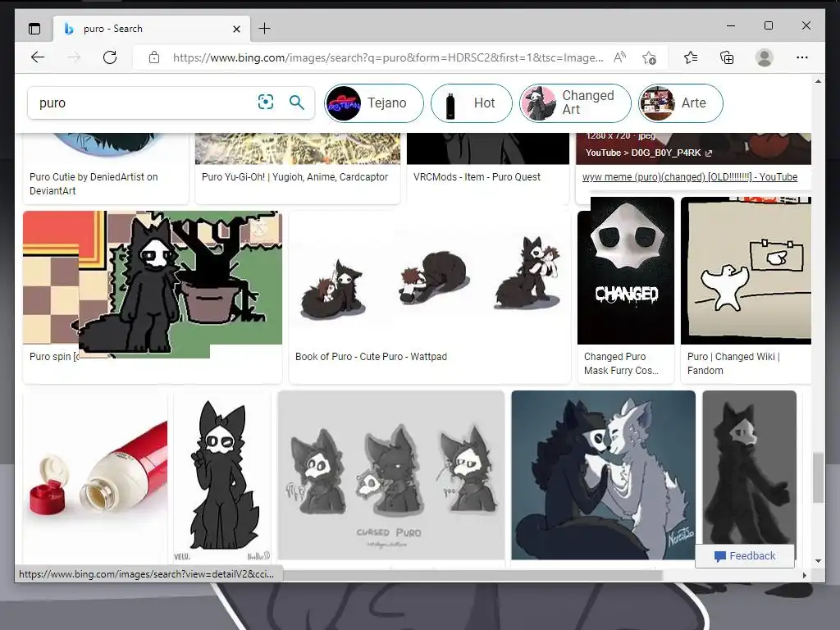Screen dimensions: 840x630
Task: Open the red bottle product thumbnail
Action: pyautogui.click(x=95, y=475)
